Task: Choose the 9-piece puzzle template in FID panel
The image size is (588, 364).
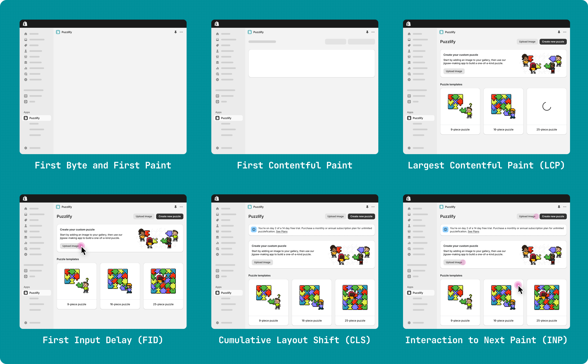Action: click(x=77, y=286)
